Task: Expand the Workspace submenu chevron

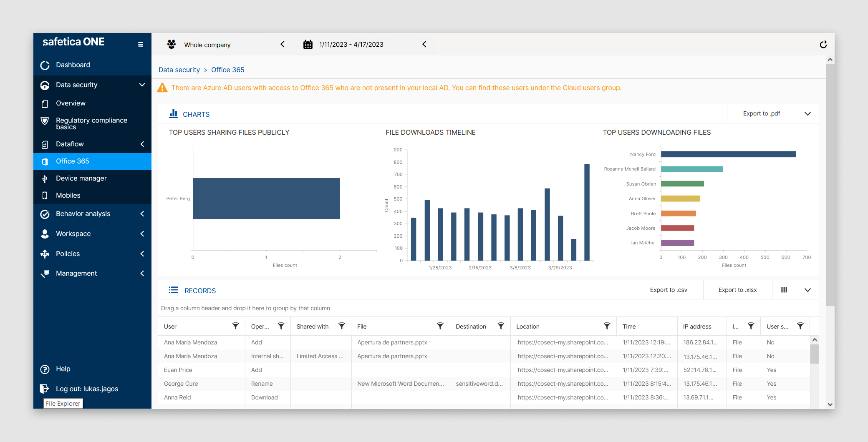Action: pos(142,234)
